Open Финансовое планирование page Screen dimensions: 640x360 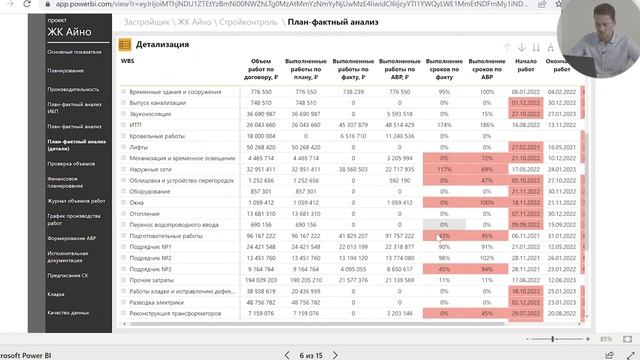click(x=65, y=182)
